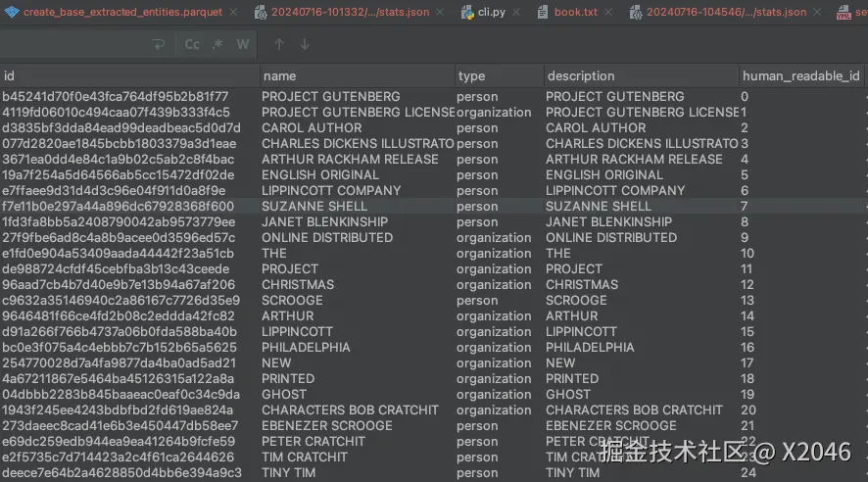Viewport: 868px width, 482px height.
Task: Select name cell GHOST
Action: [x=284, y=394]
